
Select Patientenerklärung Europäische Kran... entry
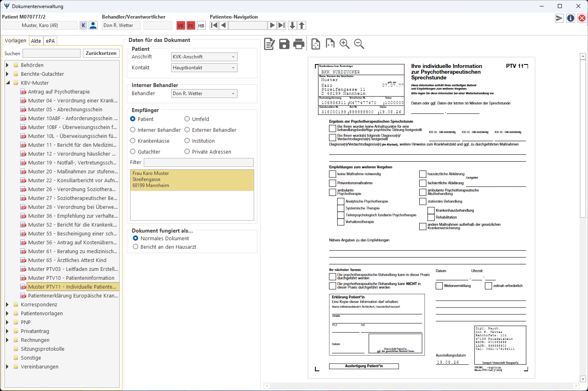pos(73,295)
